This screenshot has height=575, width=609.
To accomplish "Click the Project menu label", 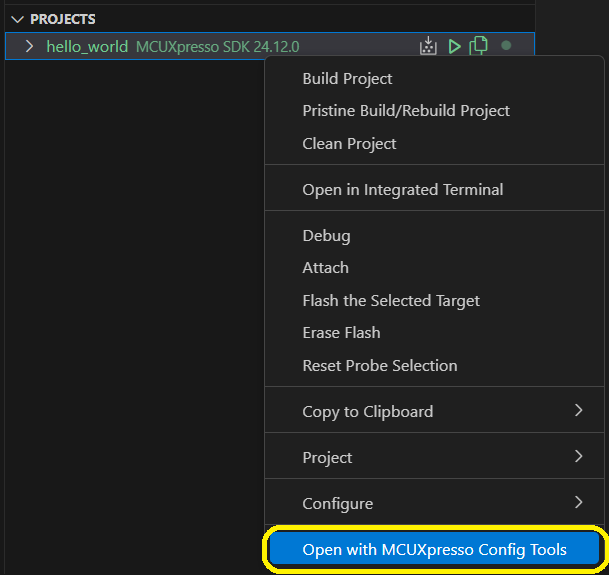I will (327, 458).
